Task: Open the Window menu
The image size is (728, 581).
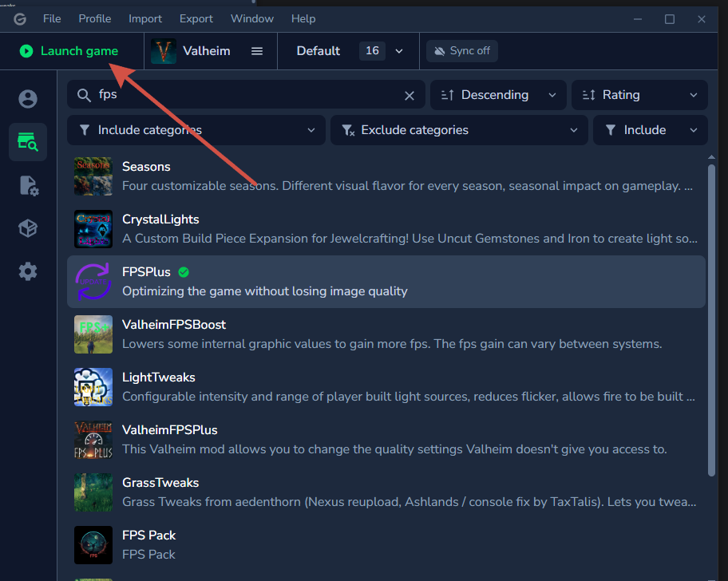Action: (x=252, y=19)
